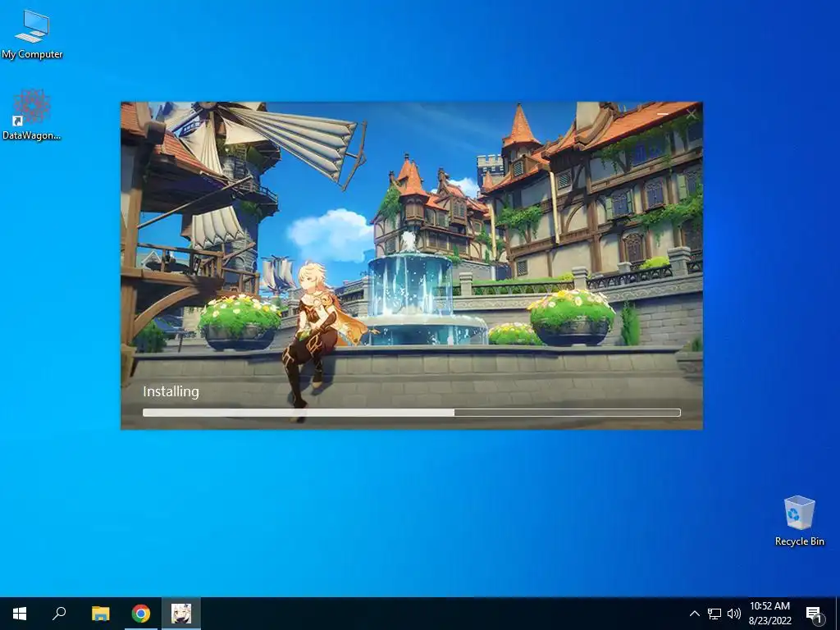840x630 pixels.
Task: Click the installation progress bar
Action: click(412, 413)
